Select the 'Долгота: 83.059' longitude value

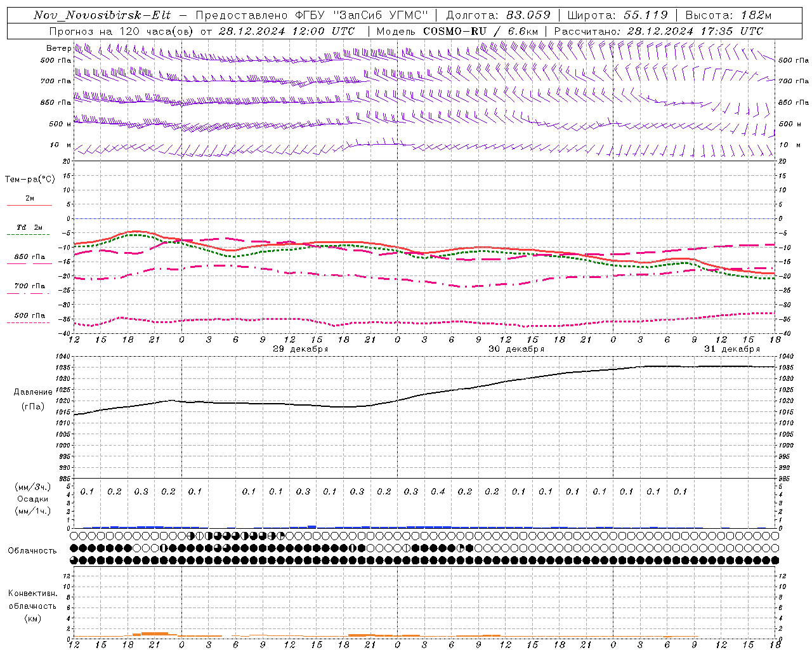tap(499, 15)
